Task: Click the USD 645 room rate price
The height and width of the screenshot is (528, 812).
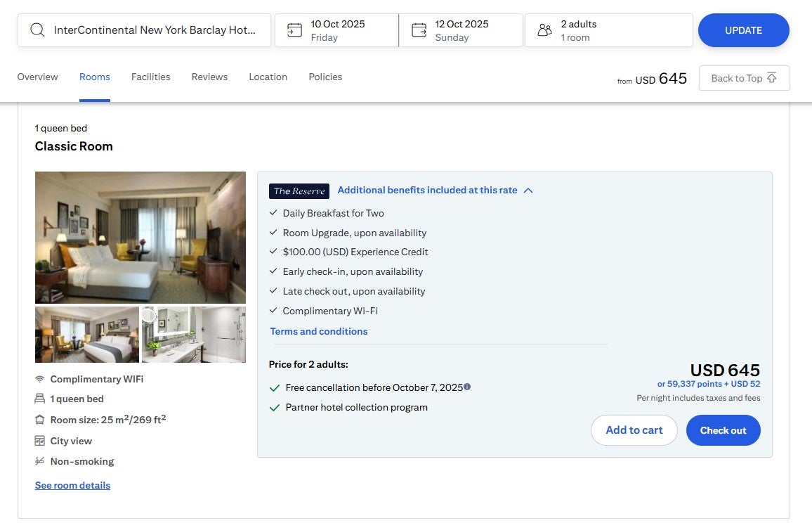Action: click(725, 370)
